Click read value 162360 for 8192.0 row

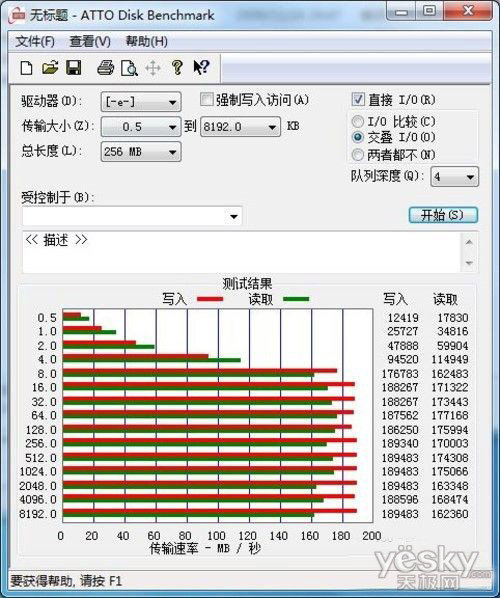coord(450,514)
